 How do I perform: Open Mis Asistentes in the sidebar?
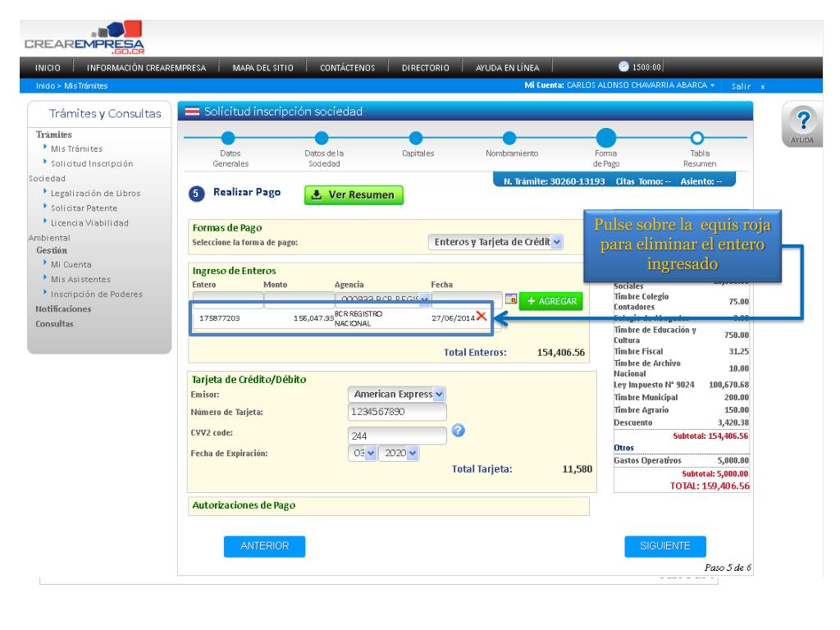tap(80, 280)
